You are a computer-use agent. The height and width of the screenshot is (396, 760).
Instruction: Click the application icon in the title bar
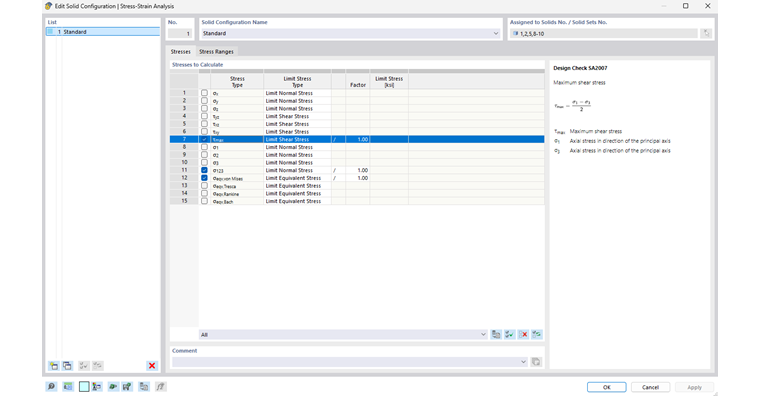48,6
